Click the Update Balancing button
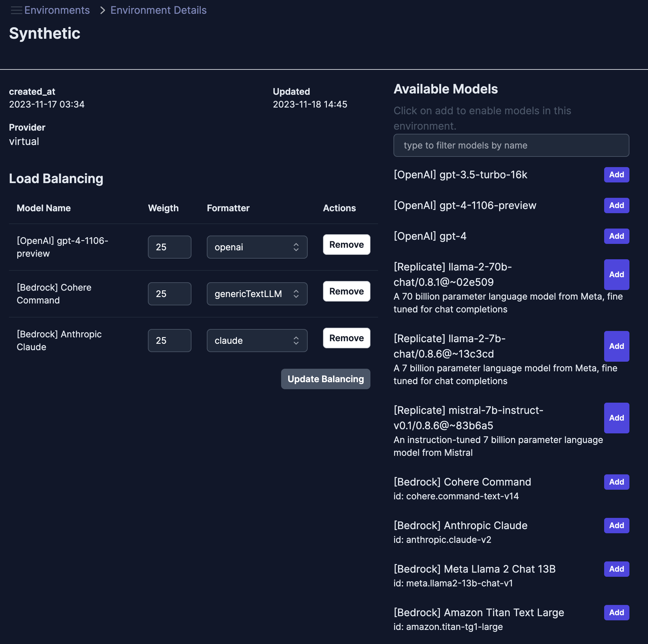The width and height of the screenshot is (648, 644). click(325, 379)
